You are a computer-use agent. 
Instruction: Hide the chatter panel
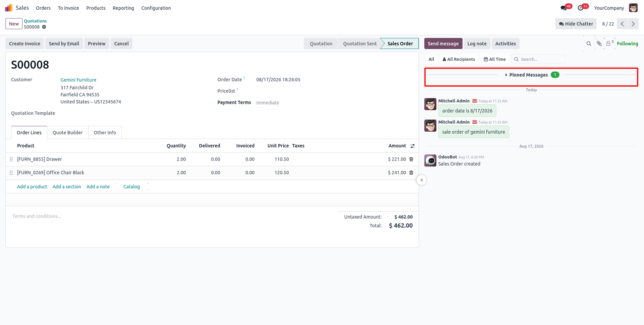[x=576, y=24]
